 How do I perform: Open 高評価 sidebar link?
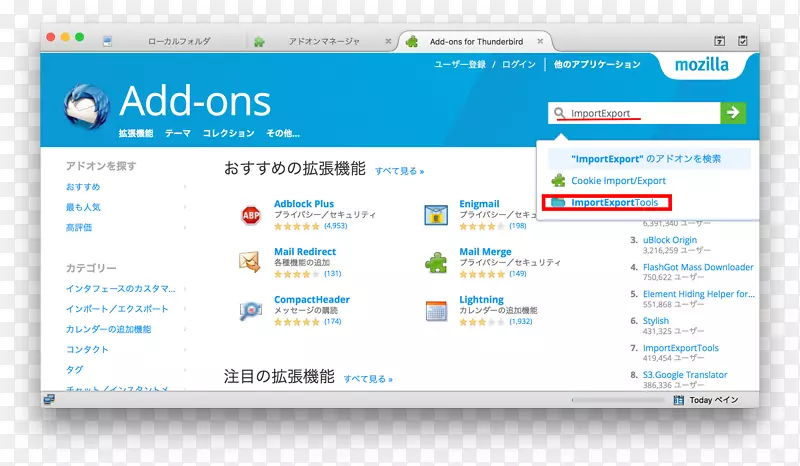click(x=79, y=228)
